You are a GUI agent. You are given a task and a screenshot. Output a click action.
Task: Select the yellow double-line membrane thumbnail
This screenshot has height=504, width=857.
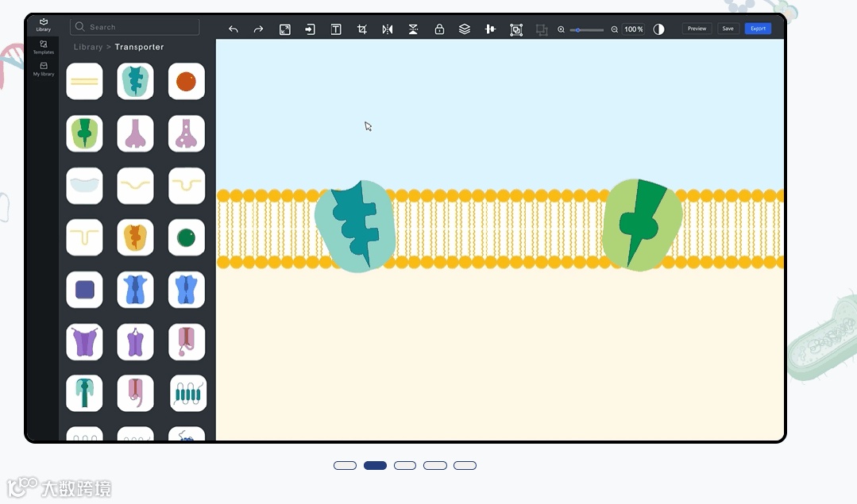click(84, 82)
